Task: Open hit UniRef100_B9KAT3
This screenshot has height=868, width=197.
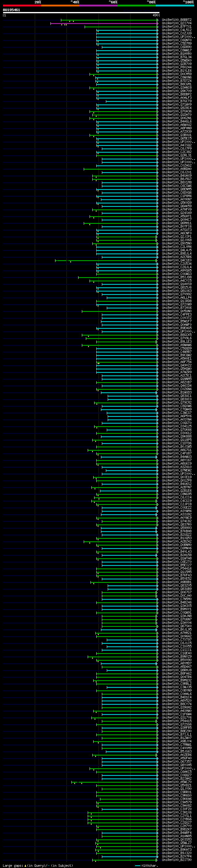Action: [x=176, y=850]
